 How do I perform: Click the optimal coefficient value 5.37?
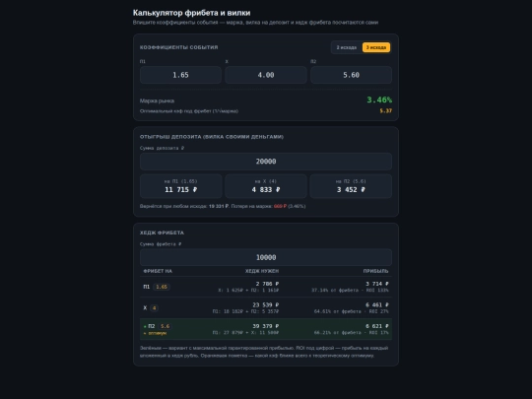tap(386, 111)
